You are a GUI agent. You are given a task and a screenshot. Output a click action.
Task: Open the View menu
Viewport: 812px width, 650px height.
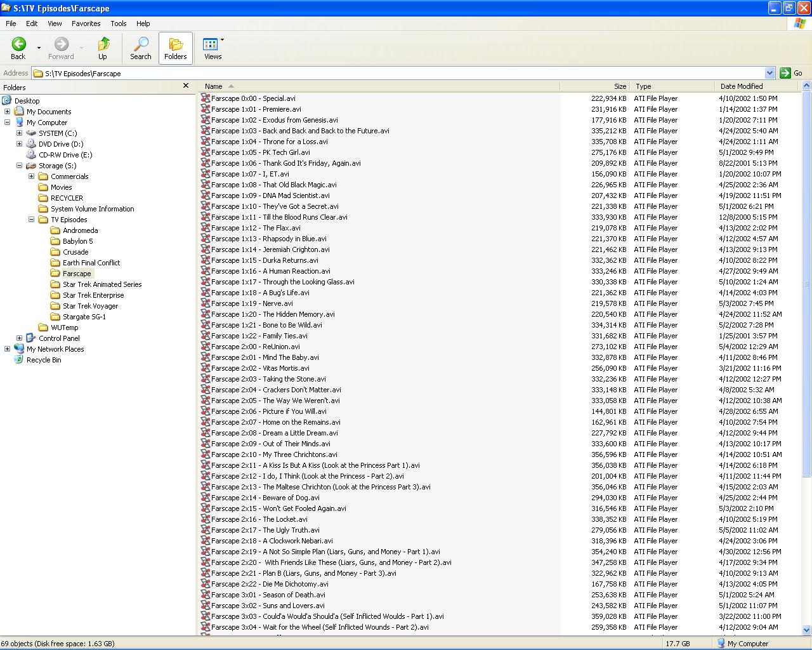tap(55, 23)
